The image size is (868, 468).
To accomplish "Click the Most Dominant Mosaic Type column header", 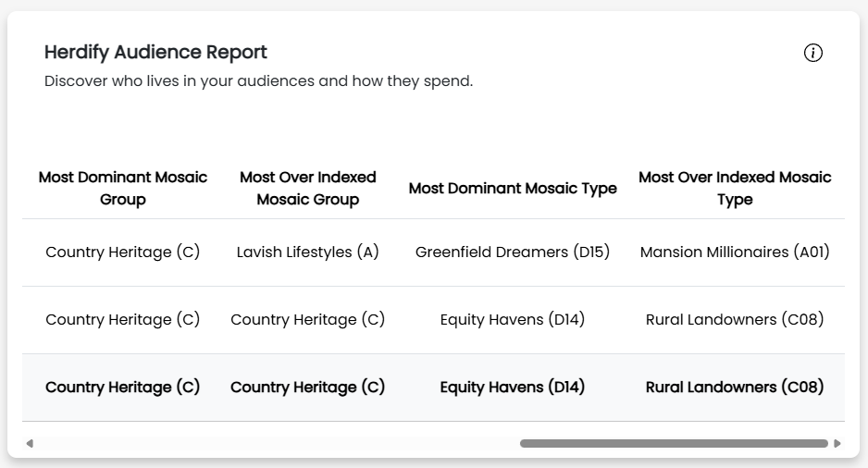I will click(513, 189).
